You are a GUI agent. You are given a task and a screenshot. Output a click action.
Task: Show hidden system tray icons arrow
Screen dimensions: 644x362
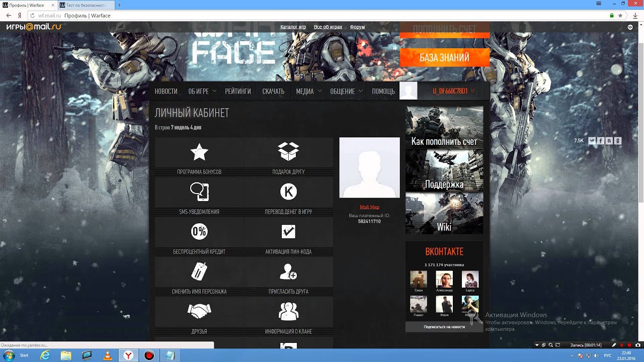[572, 355]
